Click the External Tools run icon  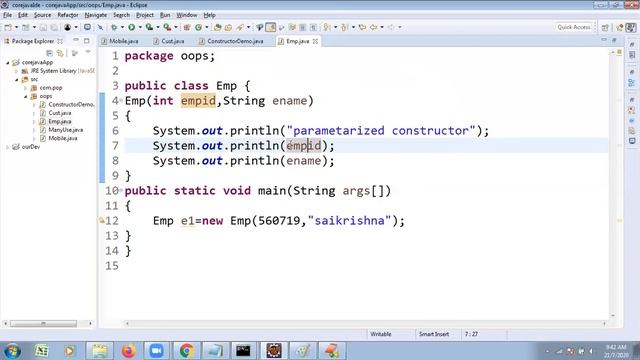pos(167,27)
